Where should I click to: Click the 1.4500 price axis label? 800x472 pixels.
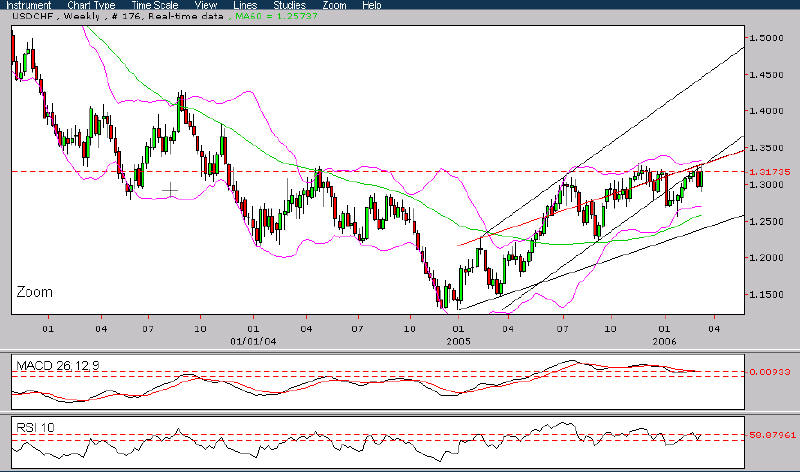point(766,75)
